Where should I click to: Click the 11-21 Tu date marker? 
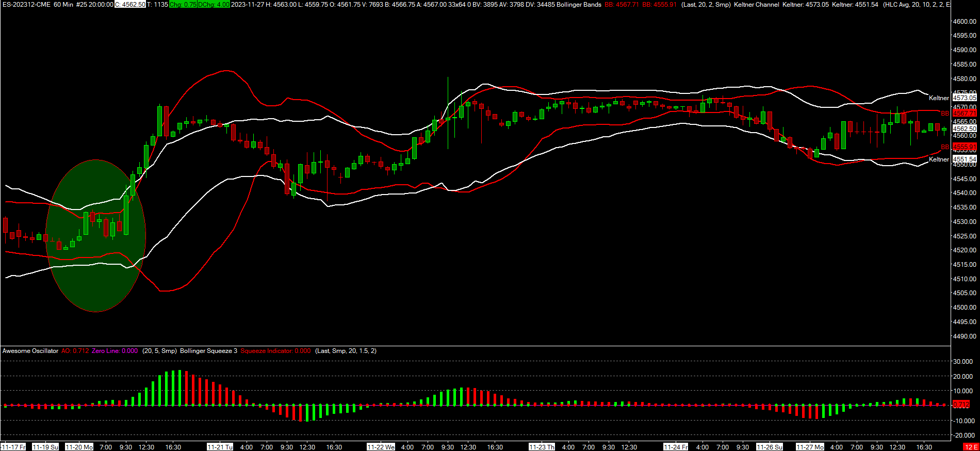pyautogui.click(x=220, y=447)
